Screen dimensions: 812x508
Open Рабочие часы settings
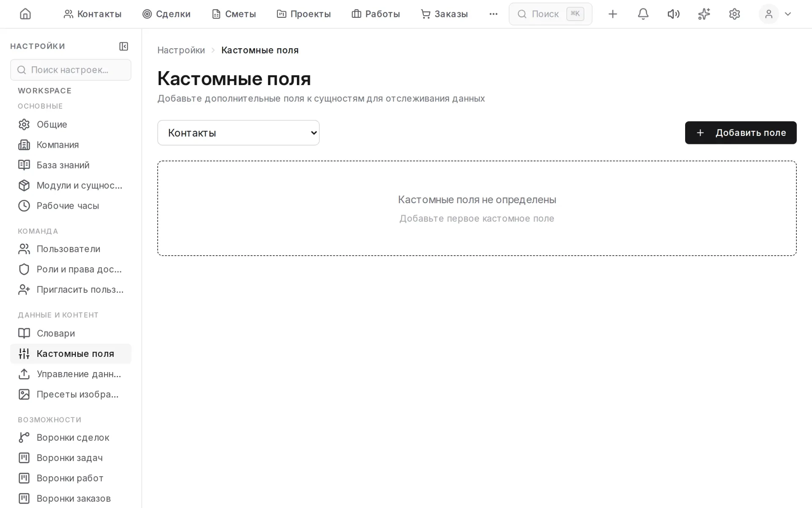tap(71, 206)
